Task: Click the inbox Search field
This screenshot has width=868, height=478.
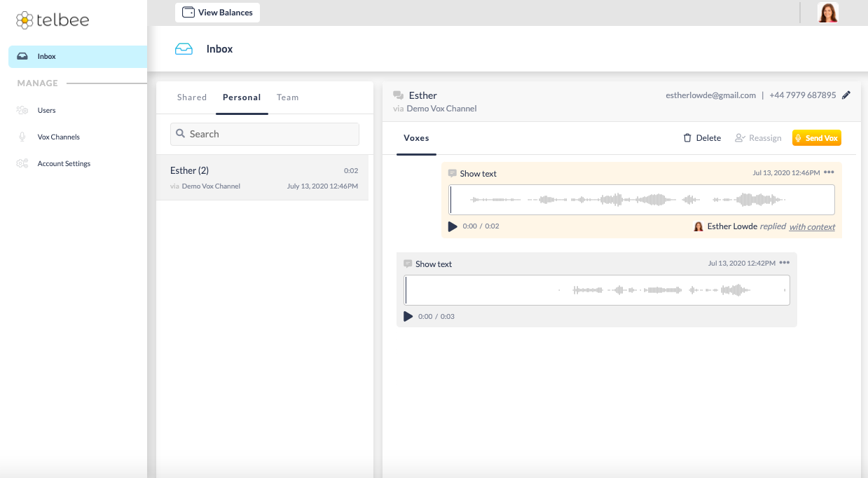Action: [265, 134]
